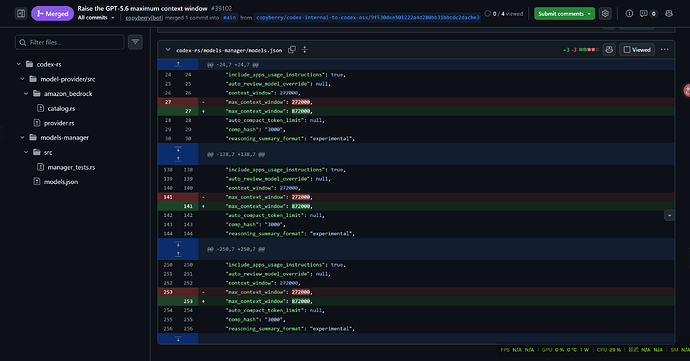Click the +3 -3 diffstat indicator
This screenshot has width=690, height=361.
581,50
